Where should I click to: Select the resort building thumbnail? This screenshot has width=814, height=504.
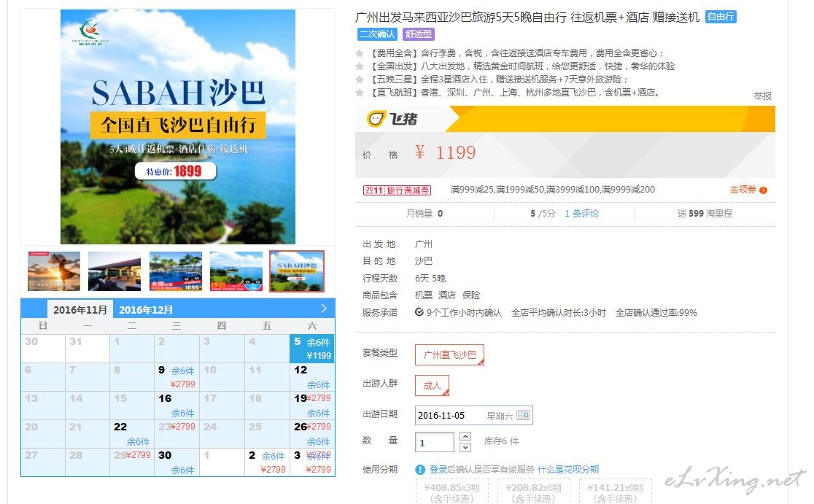pos(115,271)
